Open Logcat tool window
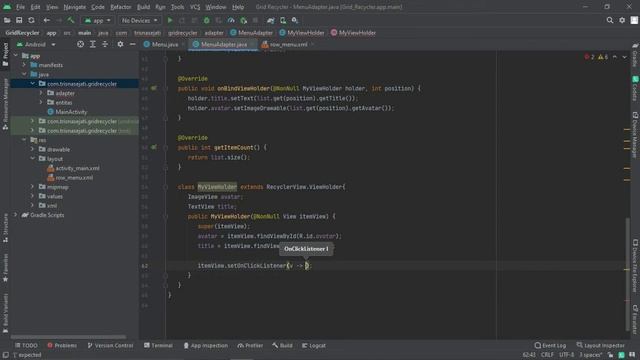Viewport: 640px width, 360px height. tap(314, 345)
